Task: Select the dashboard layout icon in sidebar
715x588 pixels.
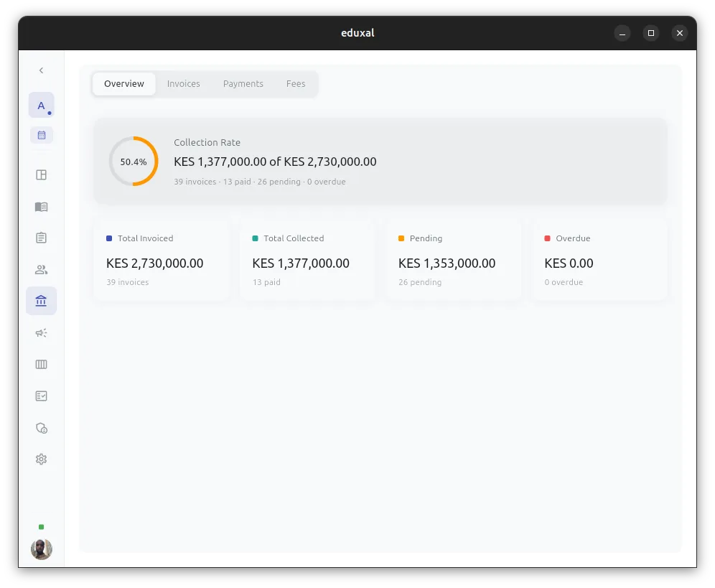Action: (41, 174)
